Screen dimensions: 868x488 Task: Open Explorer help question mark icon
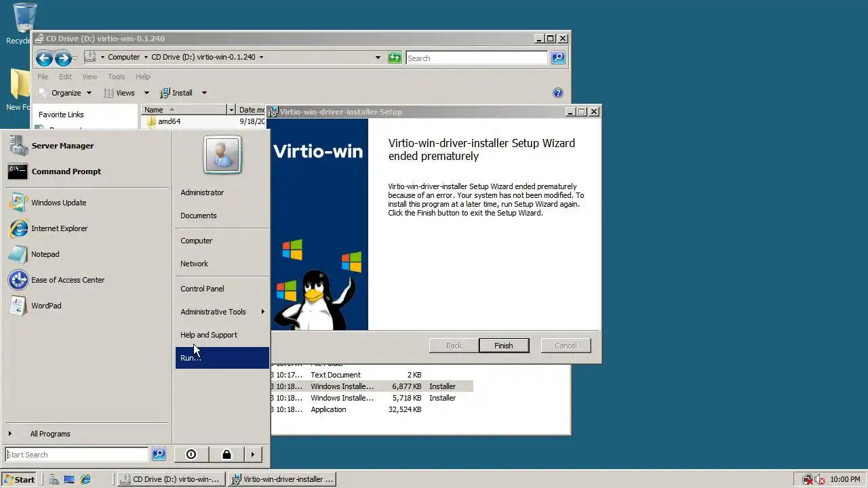558,93
